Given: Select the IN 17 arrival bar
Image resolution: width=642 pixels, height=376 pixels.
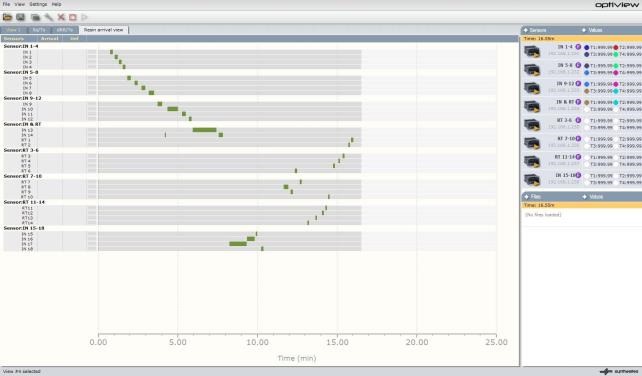Looking at the screenshot, I should (x=238, y=244).
